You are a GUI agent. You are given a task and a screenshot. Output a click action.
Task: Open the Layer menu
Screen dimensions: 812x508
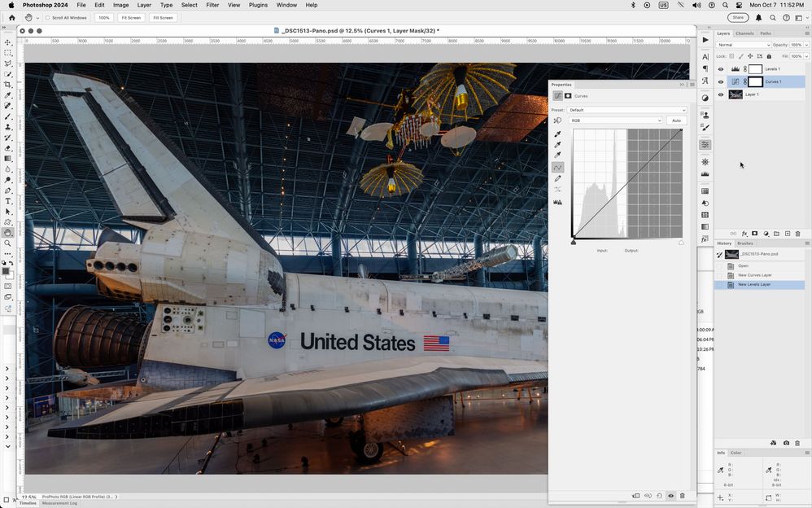point(144,5)
